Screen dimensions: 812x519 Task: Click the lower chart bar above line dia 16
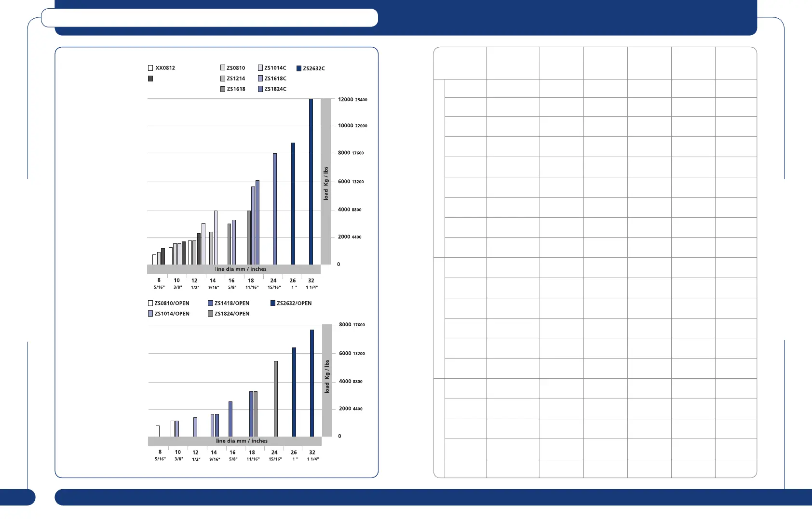click(230, 419)
